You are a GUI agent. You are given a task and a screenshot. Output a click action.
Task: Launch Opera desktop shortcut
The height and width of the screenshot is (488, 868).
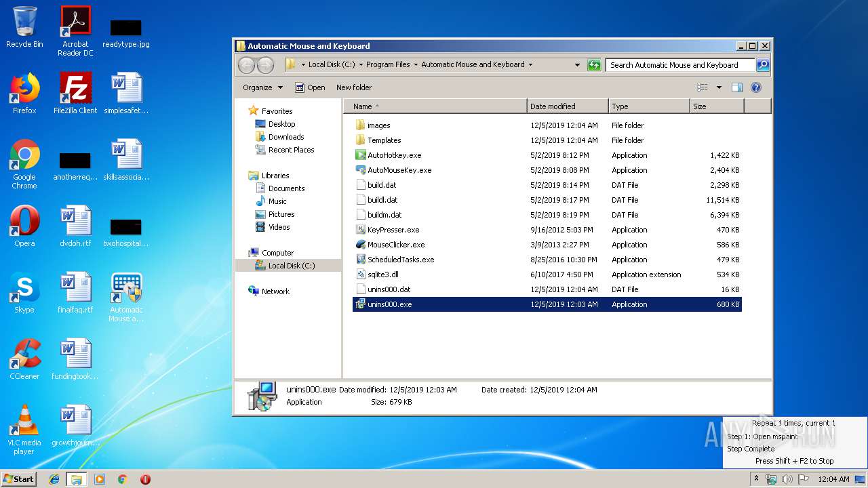[x=24, y=226]
